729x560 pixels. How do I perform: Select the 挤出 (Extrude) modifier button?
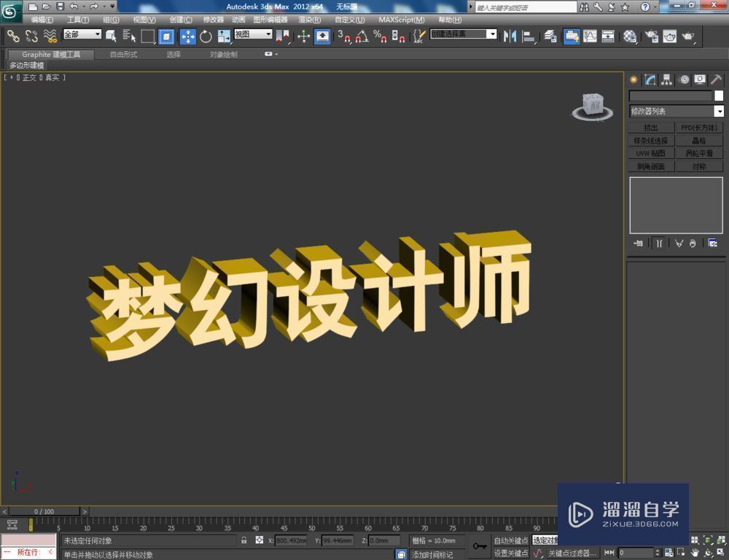tap(651, 127)
